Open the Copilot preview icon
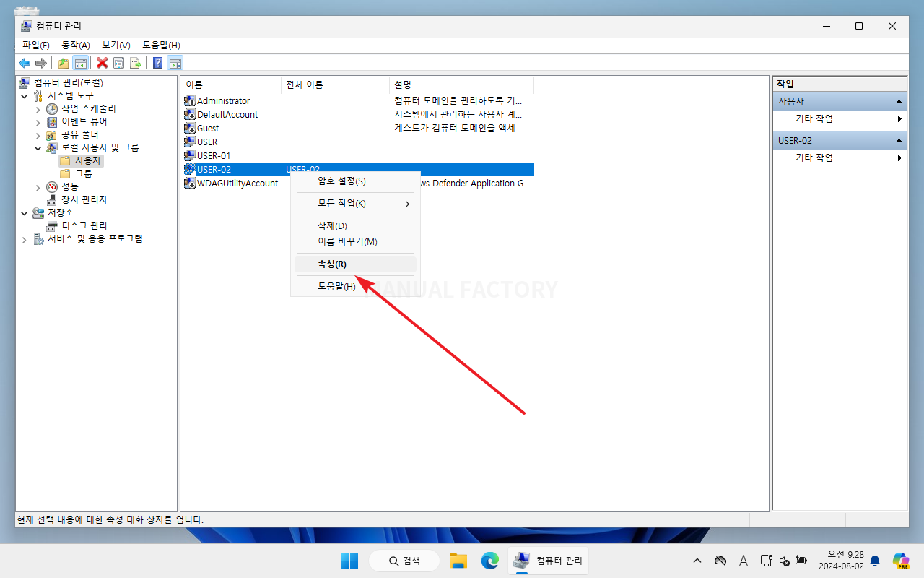The width and height of the screenshot is (924, 578). click(x=900, y=561)
